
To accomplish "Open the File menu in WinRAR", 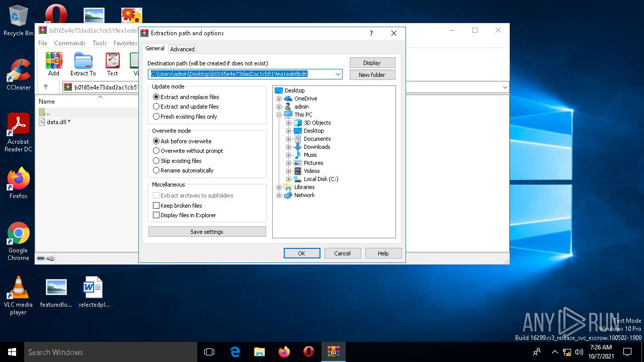I will (43, 43).
